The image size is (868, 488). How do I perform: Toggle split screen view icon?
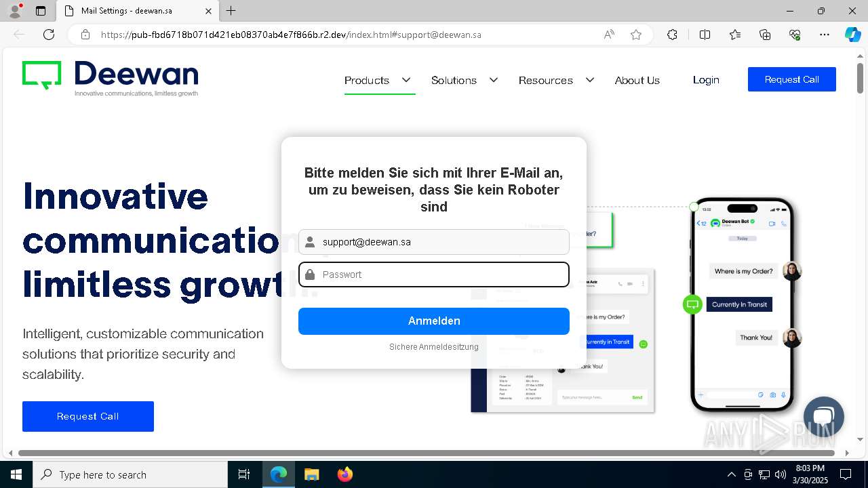(x=705, y=35)
